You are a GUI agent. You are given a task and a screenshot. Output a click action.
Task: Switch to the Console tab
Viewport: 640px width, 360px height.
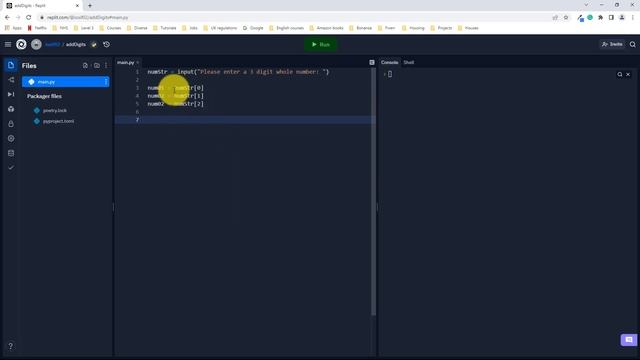pyautogui.click(x=389, y=62)
